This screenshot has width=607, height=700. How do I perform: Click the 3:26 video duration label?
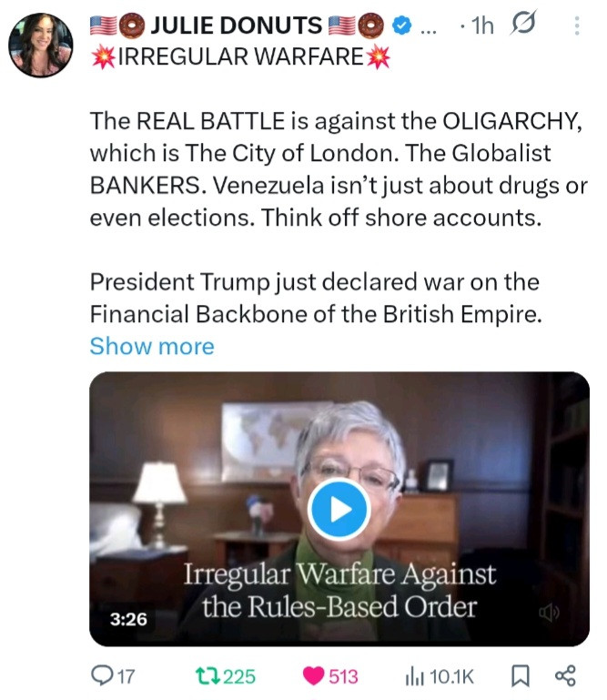coord(128,619)
